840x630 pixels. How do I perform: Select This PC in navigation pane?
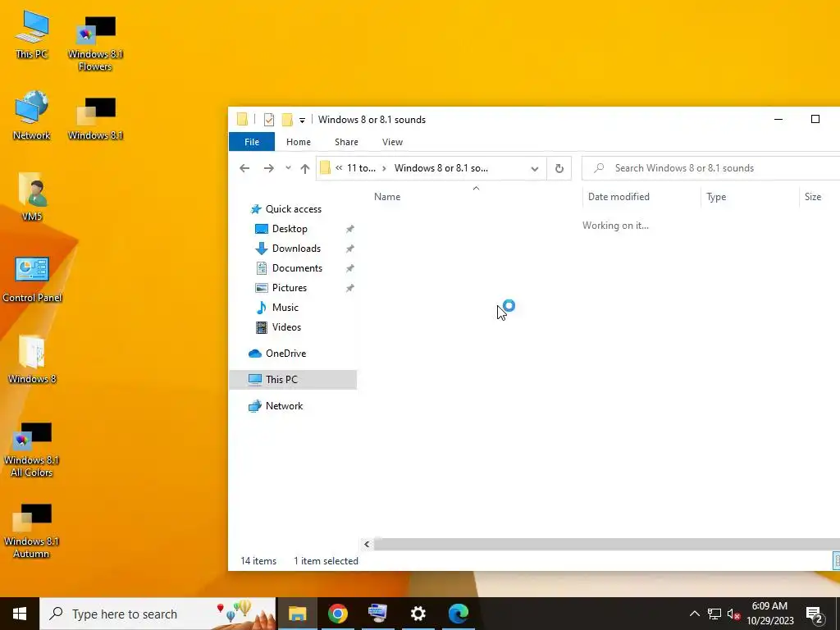(x=293, y=380)
